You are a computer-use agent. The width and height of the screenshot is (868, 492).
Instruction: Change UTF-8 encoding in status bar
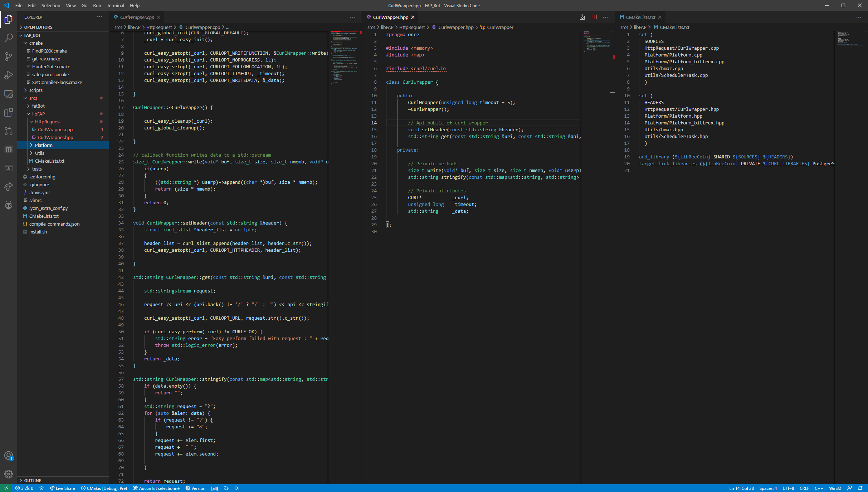coord(788,488)
